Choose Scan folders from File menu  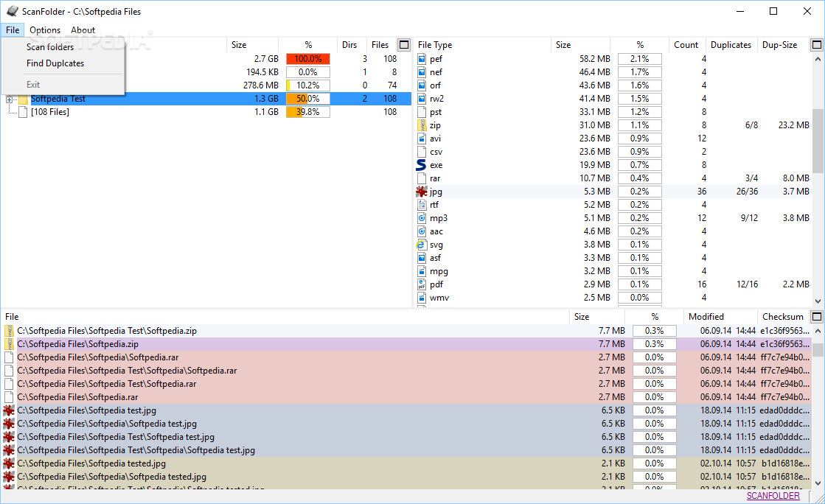click(50, 47)
